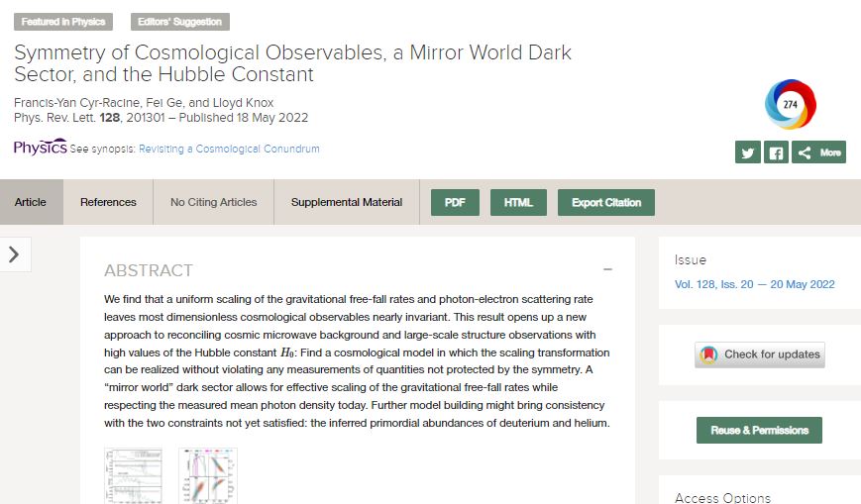Open the More sharing options
Viewport: 861px width, 504px height.
(x=819, y=152)
